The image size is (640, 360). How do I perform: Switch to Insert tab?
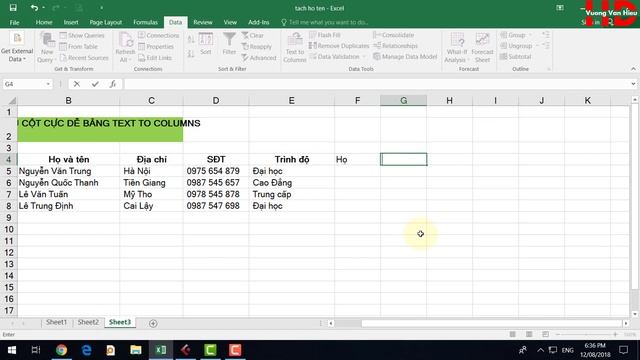click(71, 22)
